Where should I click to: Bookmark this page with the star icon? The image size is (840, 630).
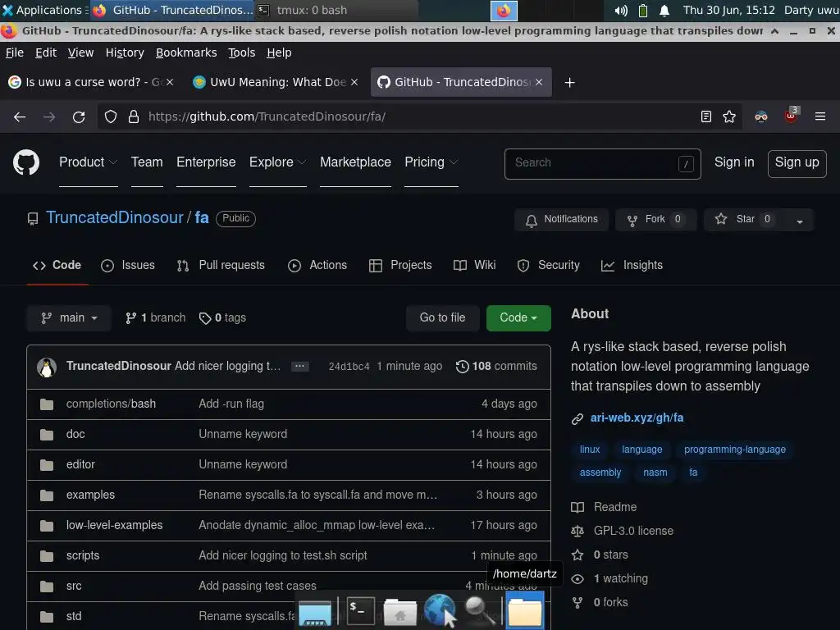(x=729, y=116)
